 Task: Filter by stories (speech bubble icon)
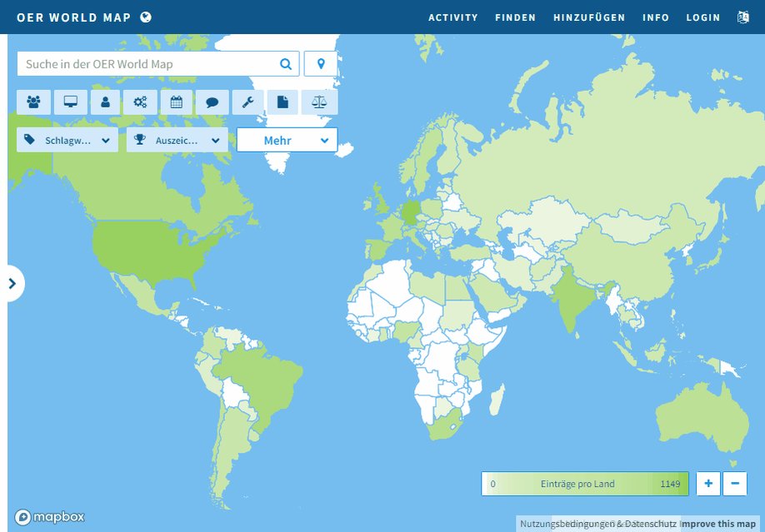212,102
